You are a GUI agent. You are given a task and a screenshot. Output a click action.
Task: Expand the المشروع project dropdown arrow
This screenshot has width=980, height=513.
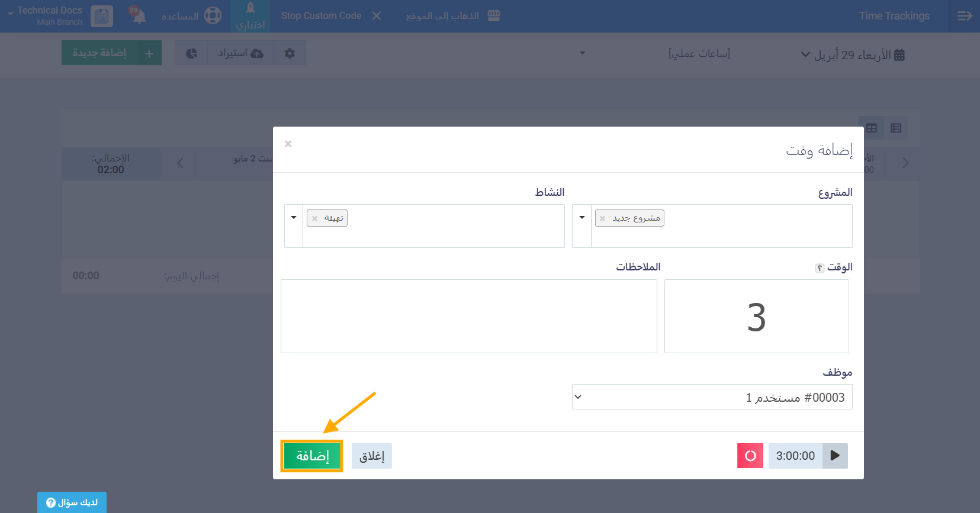[582, 218]
